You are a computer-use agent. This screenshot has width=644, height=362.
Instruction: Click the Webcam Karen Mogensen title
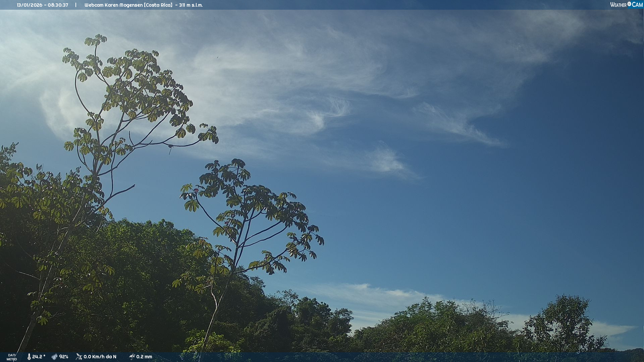click(x=113, y=5)
